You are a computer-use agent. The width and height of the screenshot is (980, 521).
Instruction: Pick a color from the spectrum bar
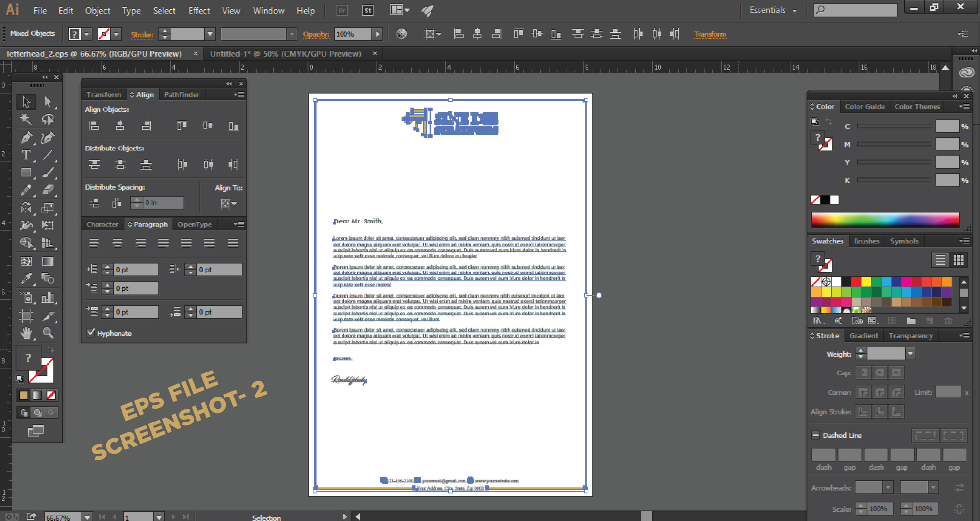click(x=884, y=220)
